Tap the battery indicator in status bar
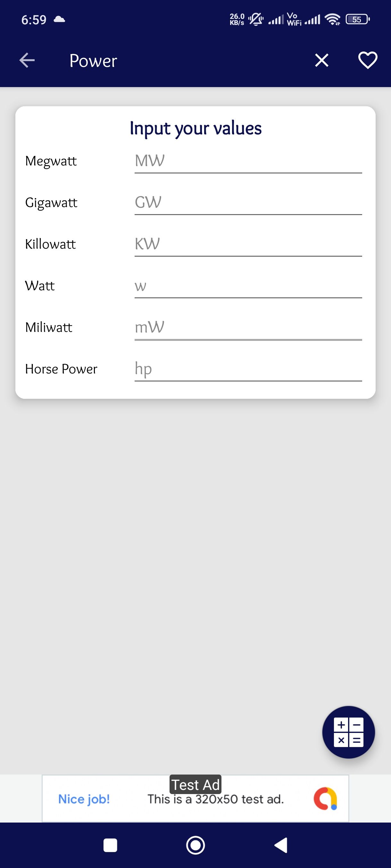 coord(358,20)
